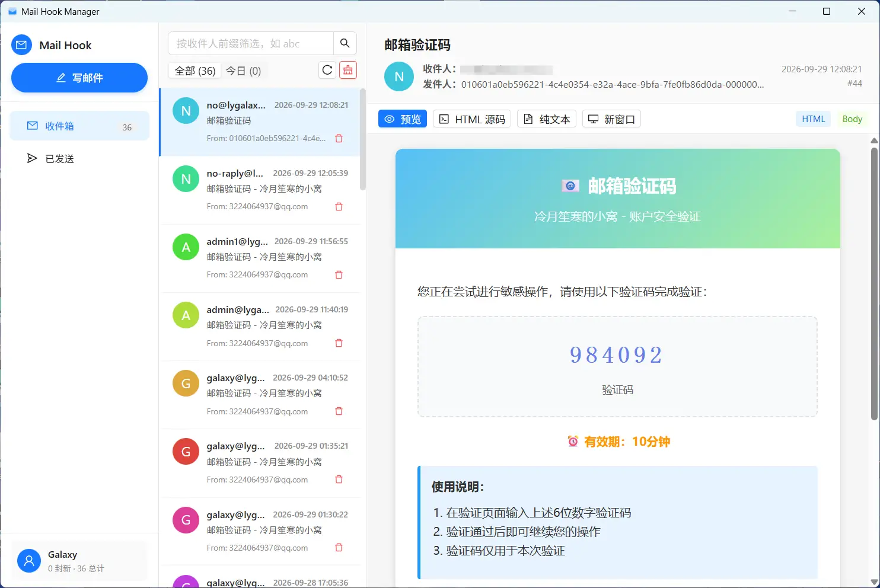Screen dimensions: 880x588
Task: Open the galaxy email at 04:10:52
Action: [x=260, y=395]
